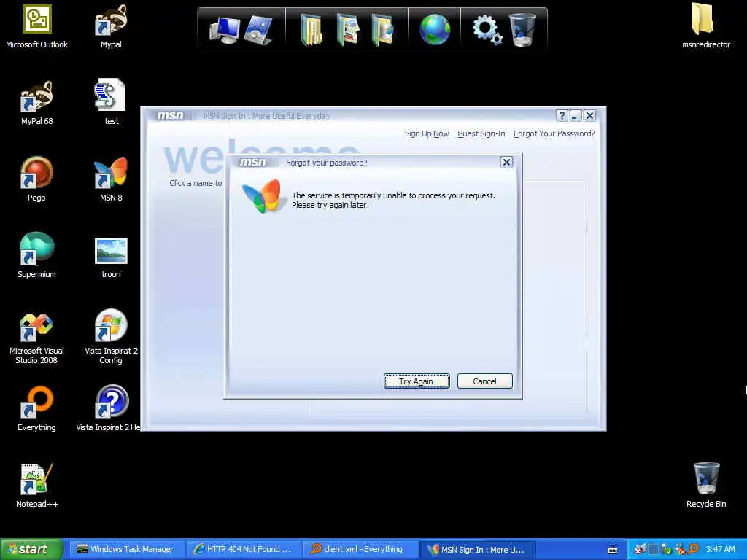Open the music folder icon in dock
Screen dimensions: 747x560
(382, 29)
